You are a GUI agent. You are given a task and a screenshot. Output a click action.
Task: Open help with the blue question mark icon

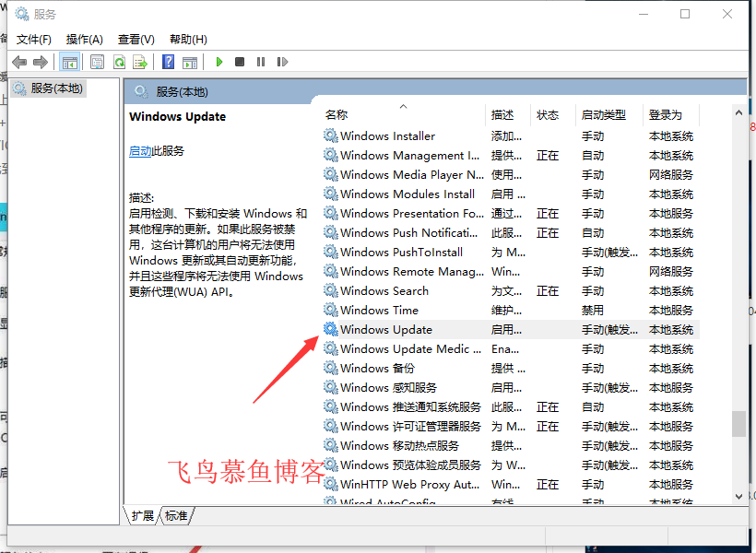[168, 62]
